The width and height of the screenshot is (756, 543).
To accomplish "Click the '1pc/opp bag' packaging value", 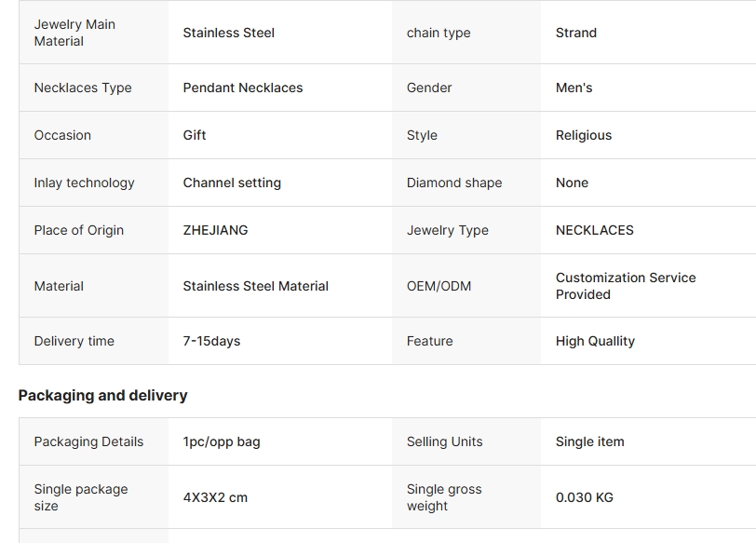I will pos(222,441).
